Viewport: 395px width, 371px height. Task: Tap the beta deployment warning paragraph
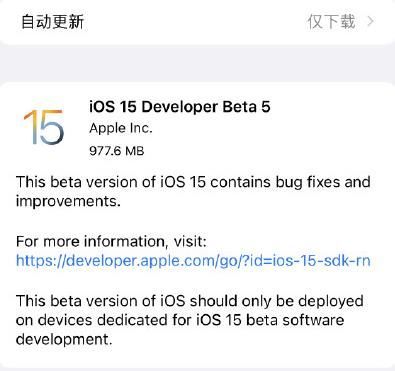(190, 320)
